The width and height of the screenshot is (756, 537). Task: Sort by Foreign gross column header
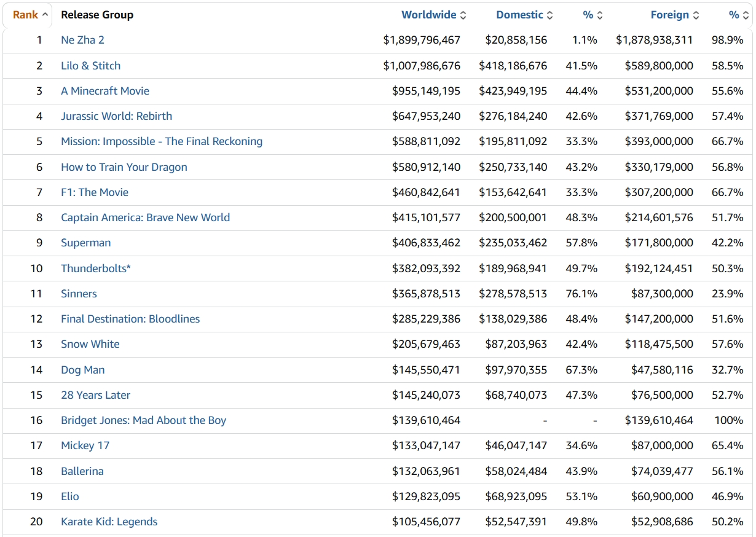(x=675, y=15)
